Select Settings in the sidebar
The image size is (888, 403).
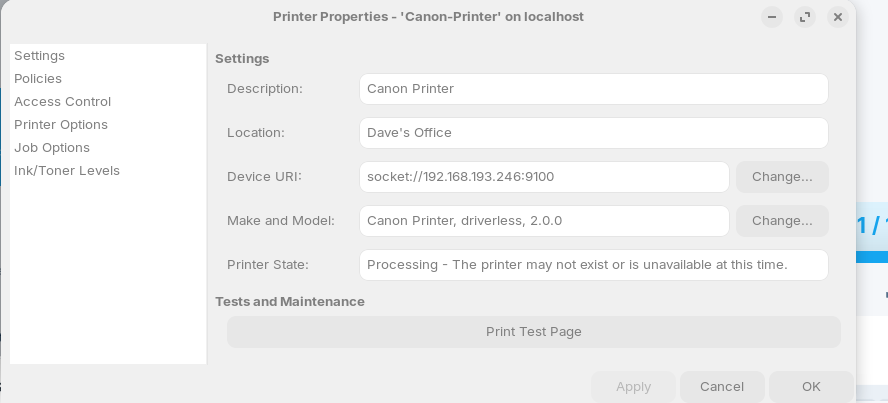40,56
